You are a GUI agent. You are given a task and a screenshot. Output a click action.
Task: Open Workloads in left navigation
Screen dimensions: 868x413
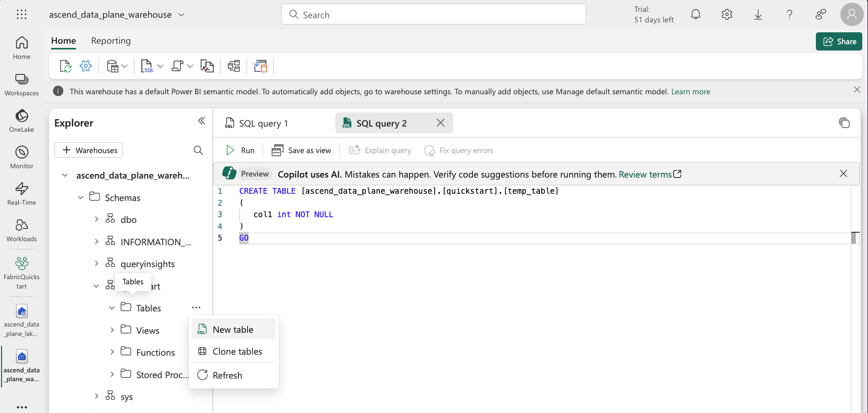pos(21,230)
